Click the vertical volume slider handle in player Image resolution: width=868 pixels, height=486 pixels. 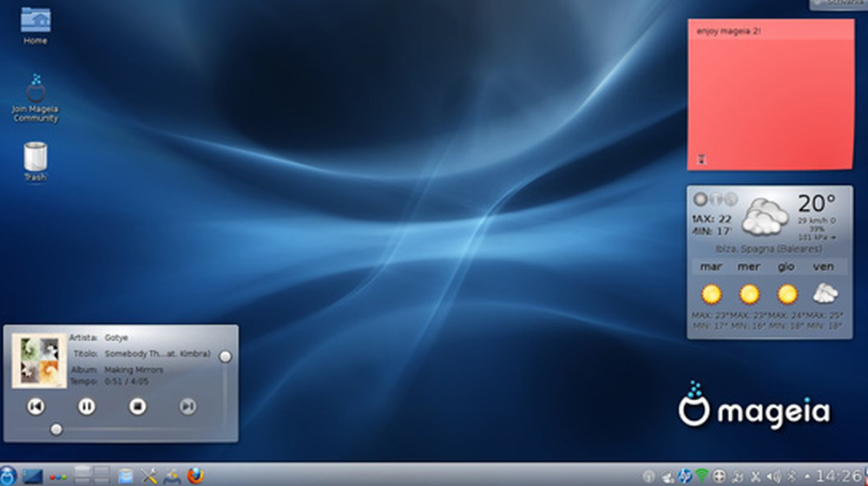click(225, 357)
